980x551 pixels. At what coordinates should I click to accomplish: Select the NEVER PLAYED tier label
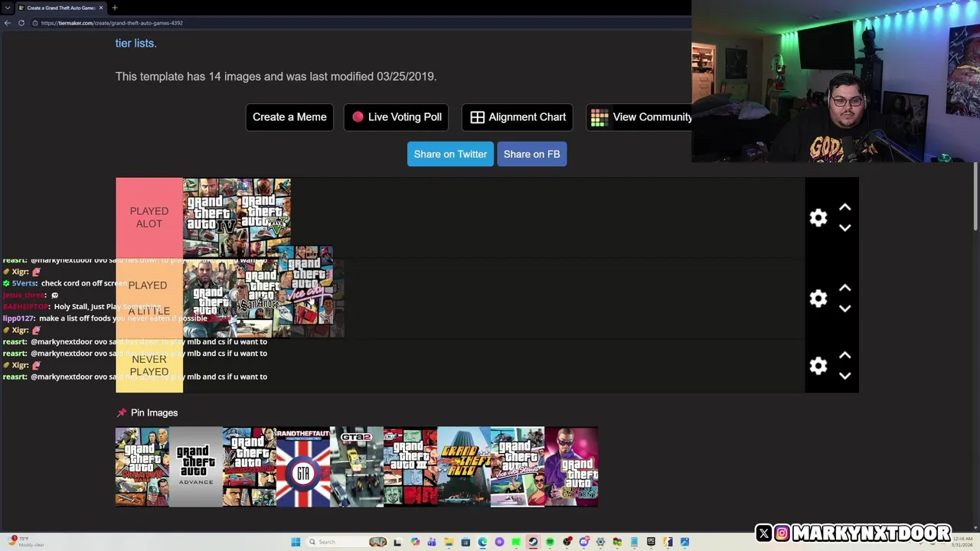(149, 365)
